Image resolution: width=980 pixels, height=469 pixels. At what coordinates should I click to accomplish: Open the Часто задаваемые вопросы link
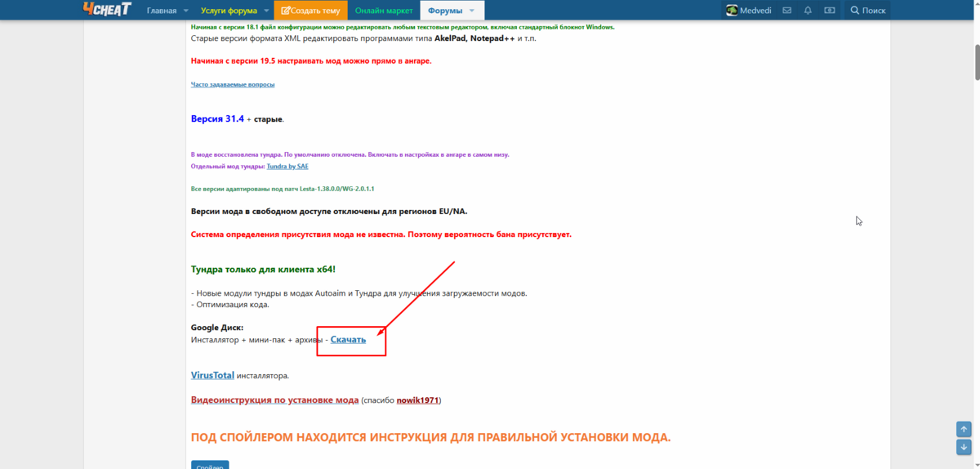[233, 84]
